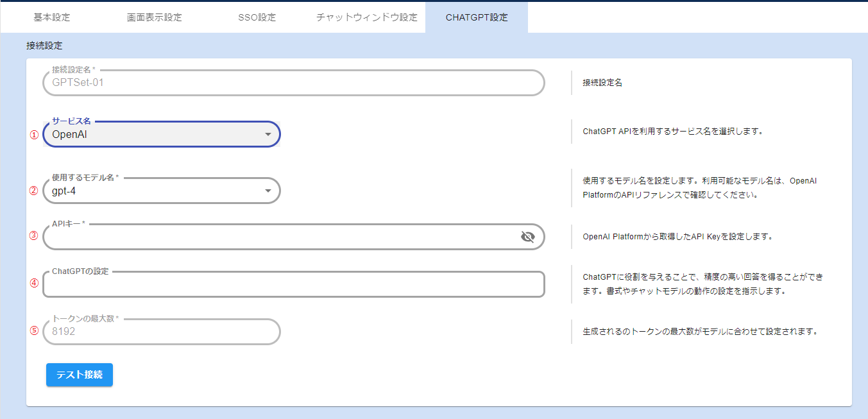Open the 画面表示設定 tab
The height and width of the screenshot is (419, 868).
155,17
